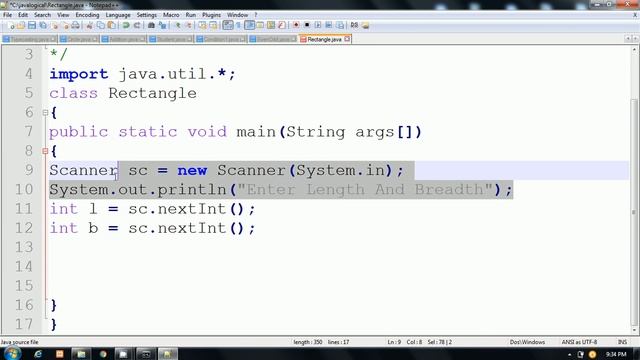Create a new document with the New icon
This screenshot has width=640, height=360.
11,25
